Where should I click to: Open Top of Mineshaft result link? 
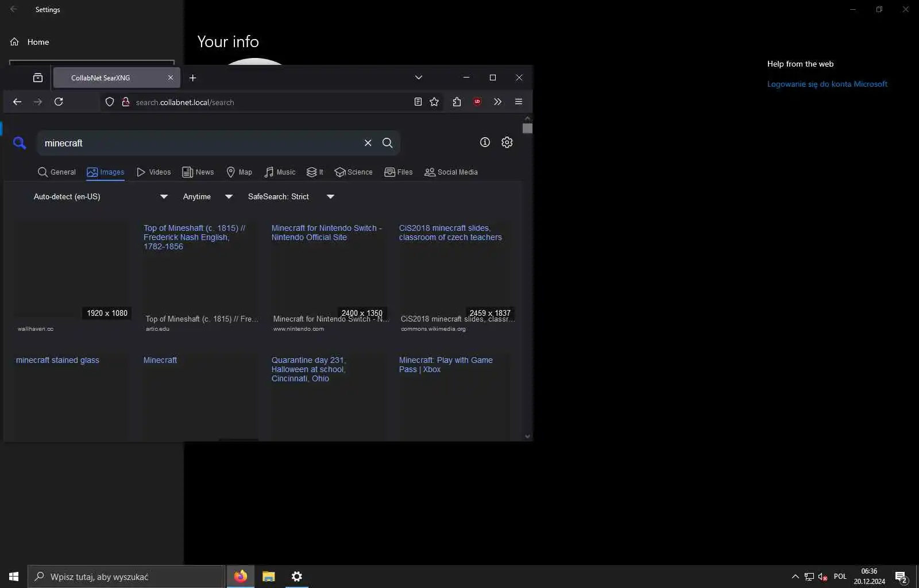194,237
